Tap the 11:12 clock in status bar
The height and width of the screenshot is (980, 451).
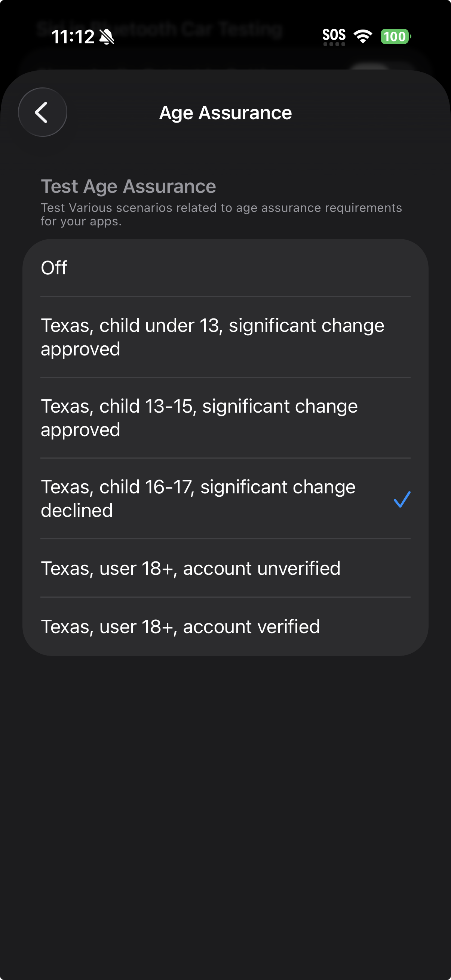pyautogui.click(x=73, y=37)
